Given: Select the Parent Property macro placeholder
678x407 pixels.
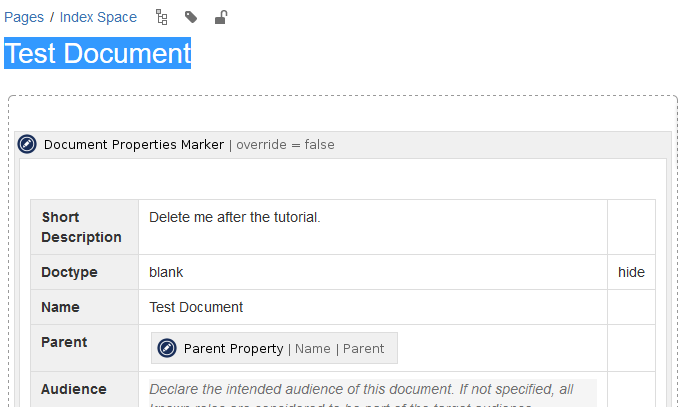Looking at the screenshot, I should (275, 348).
